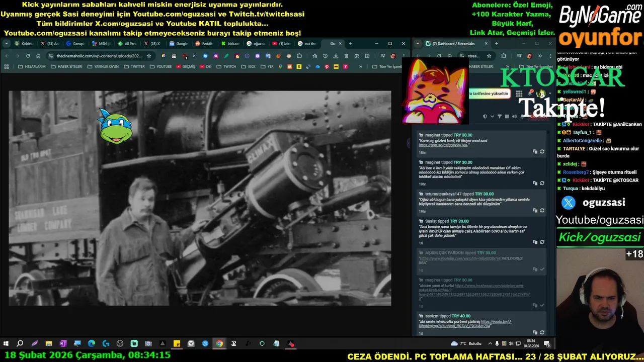Replay the sasizm TRY 40.00 tip alert
The image size is (644, 362).
click(542, 332)
